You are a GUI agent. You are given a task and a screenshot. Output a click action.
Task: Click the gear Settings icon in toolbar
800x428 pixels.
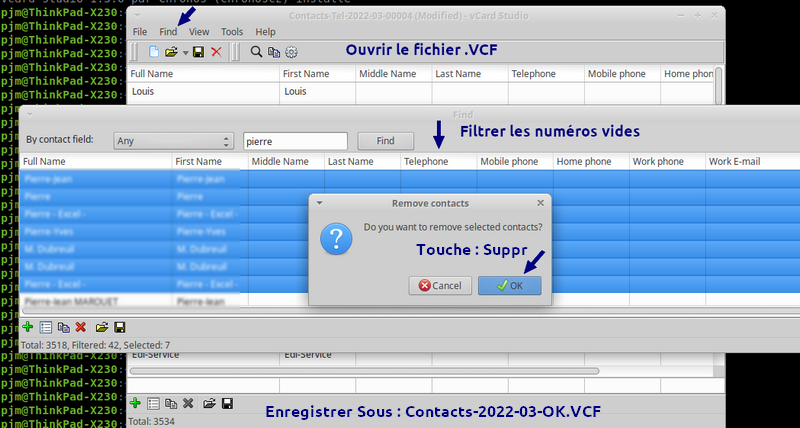point(291,52)
